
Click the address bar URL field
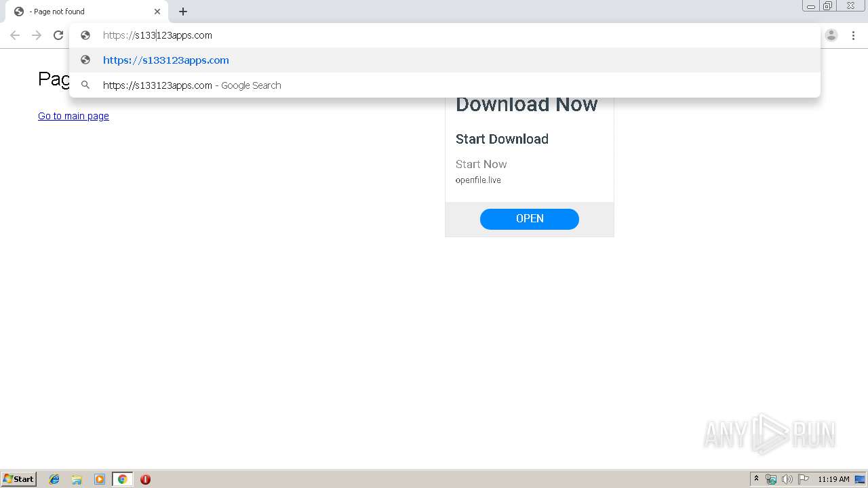coord(444,35)
